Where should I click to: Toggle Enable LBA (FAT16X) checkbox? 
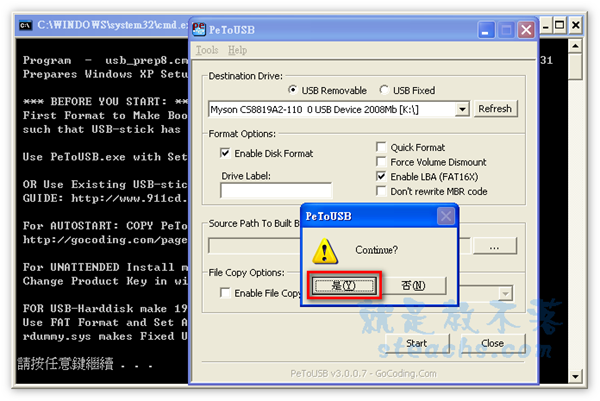[381, 176]
